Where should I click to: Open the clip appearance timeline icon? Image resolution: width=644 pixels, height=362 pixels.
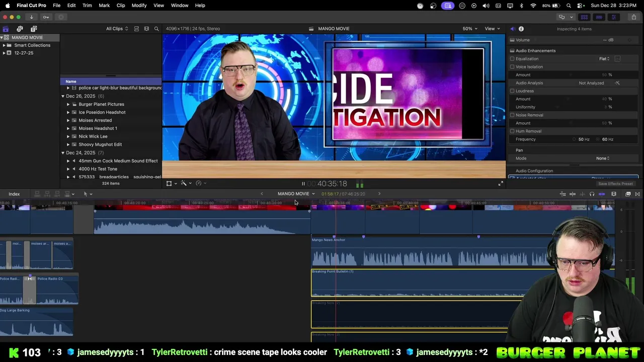pyautogui.click(x=614, y=194)
